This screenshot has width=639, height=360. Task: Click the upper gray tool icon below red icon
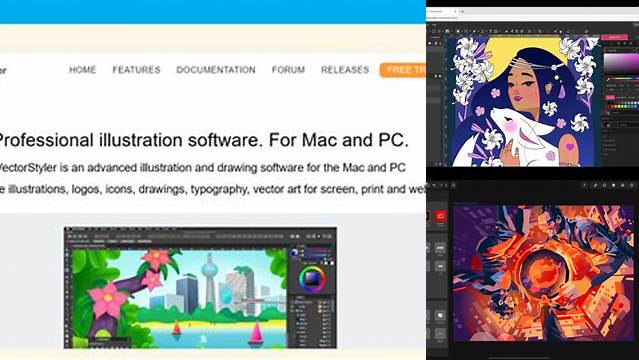[x=440, y=247]
